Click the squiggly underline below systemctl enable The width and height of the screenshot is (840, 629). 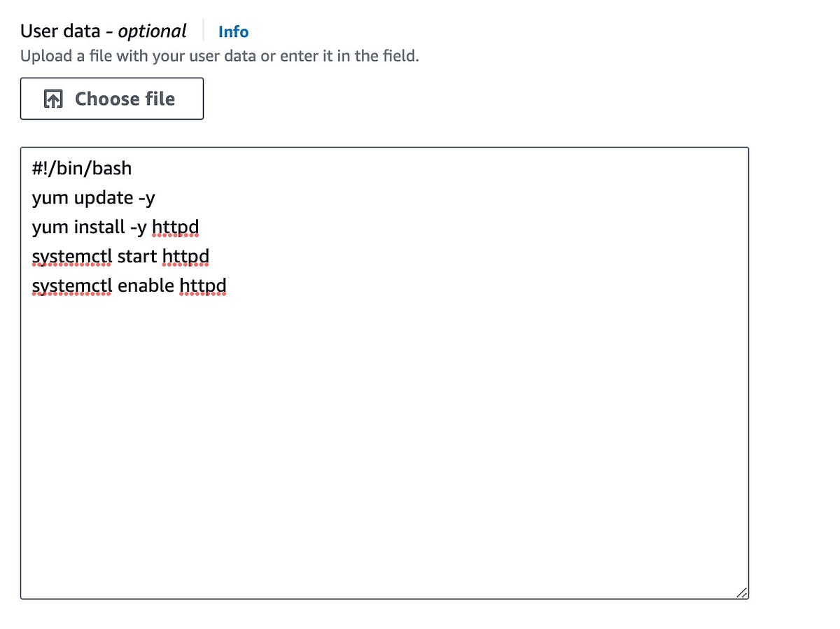[71, 295]
